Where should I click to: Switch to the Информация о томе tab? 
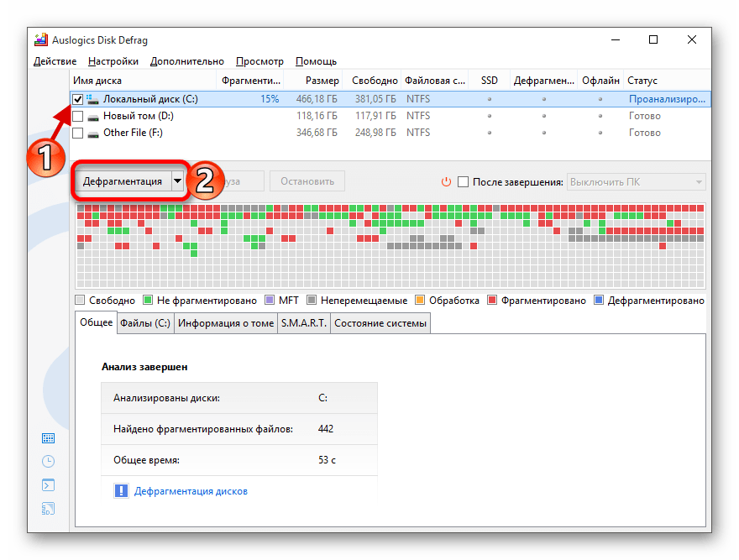pyautogui.click(x=226, y=323)
